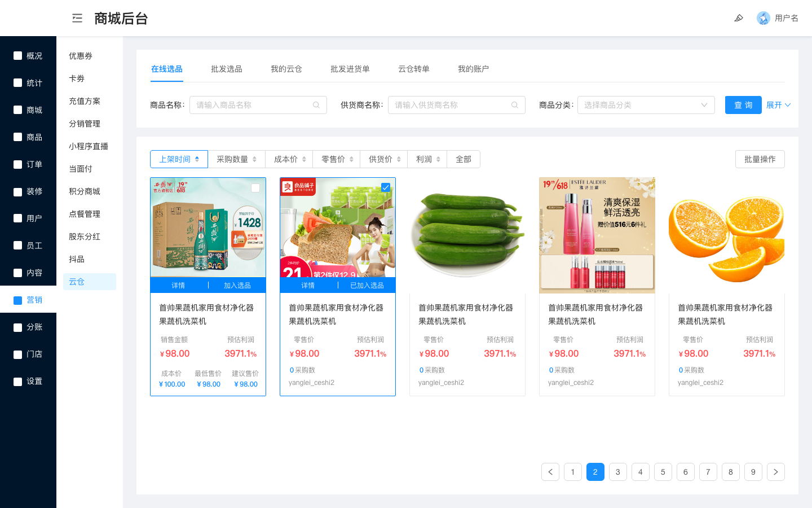
Task: Click the 批量操作 button
Action: [x=760, y=159]
